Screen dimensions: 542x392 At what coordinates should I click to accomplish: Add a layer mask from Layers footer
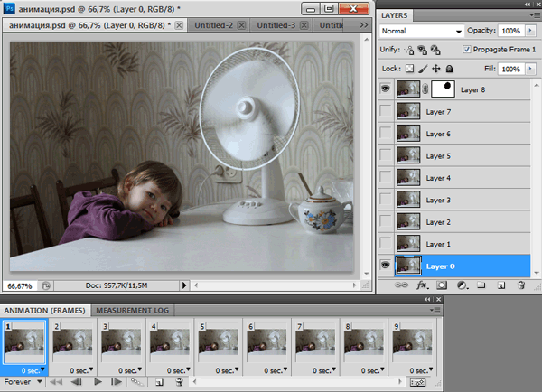pos(441,285)
